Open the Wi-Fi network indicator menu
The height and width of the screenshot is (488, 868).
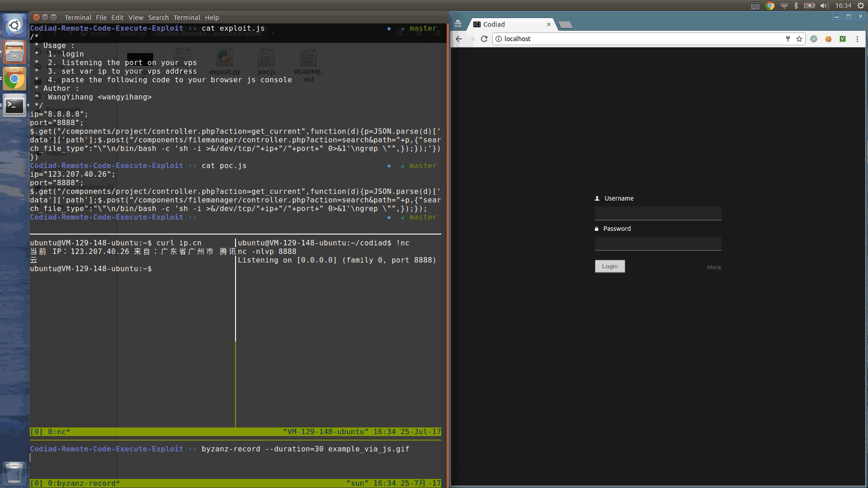click(x=784, y=5)
